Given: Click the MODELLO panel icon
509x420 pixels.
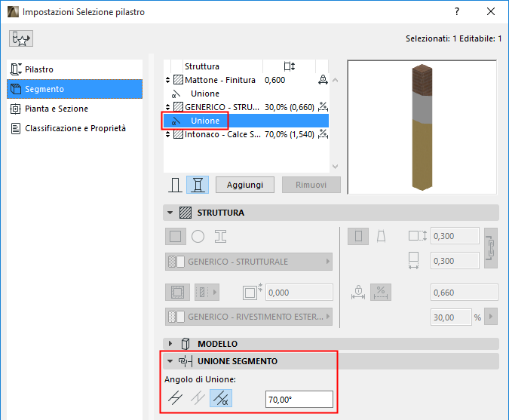Looking at the screenshot, I should [186, 344].
